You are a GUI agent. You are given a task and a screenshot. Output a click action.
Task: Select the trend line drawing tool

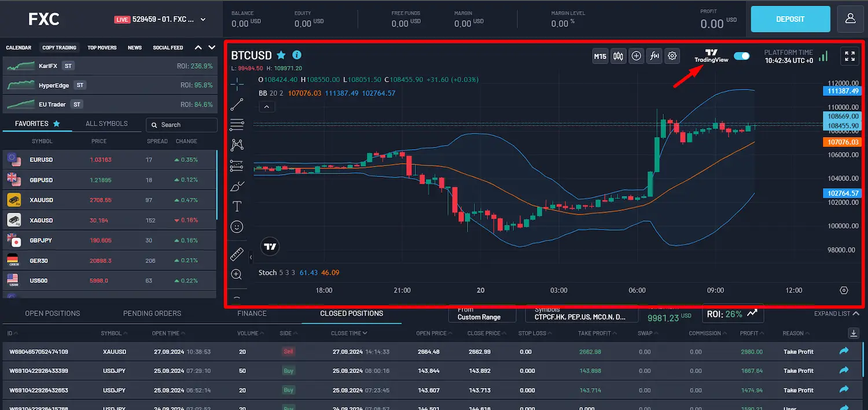[237, 104]
